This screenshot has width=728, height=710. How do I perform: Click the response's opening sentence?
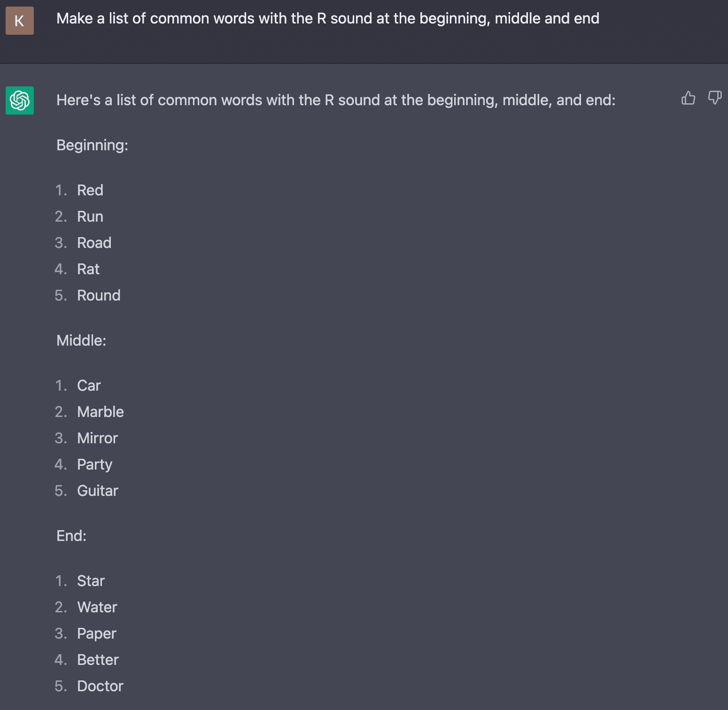point(335,100)
